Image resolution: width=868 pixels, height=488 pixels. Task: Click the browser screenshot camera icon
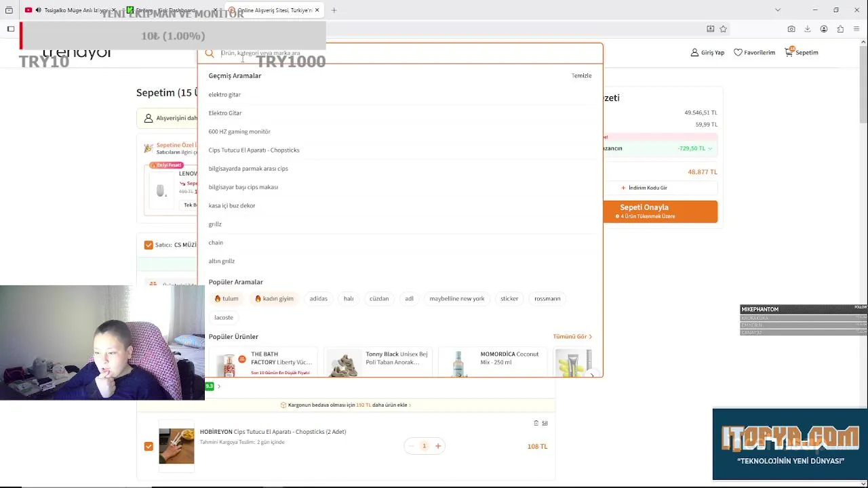click(x=791, y=29)
